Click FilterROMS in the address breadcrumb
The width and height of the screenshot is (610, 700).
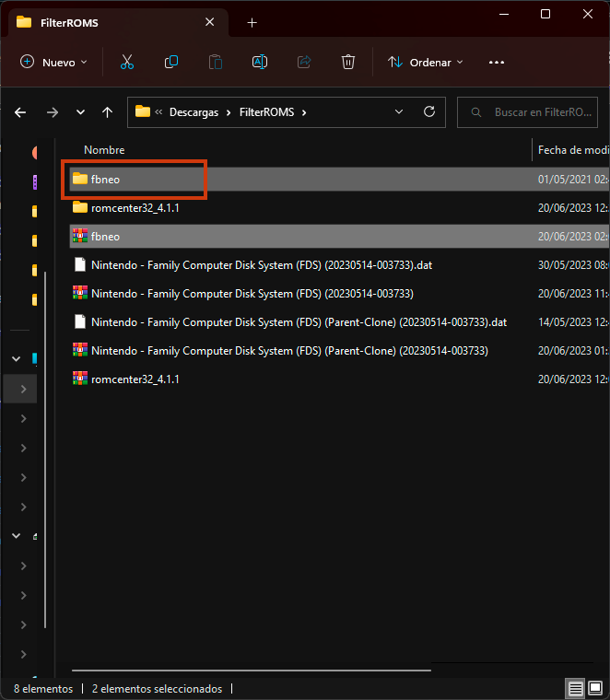[x=266, y=112]
